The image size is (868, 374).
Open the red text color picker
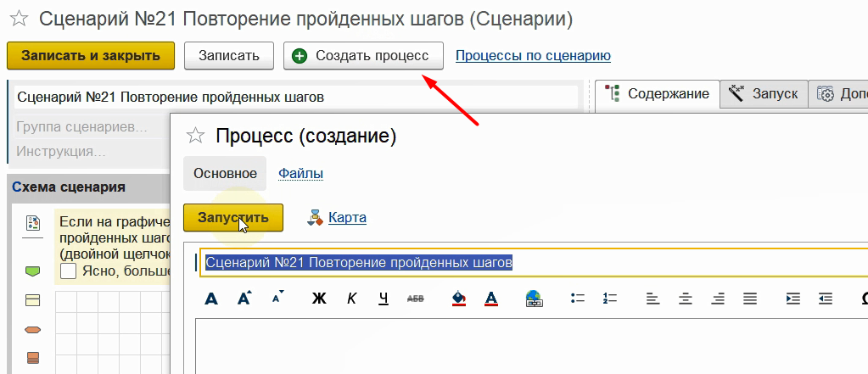[x=491, y=299]
